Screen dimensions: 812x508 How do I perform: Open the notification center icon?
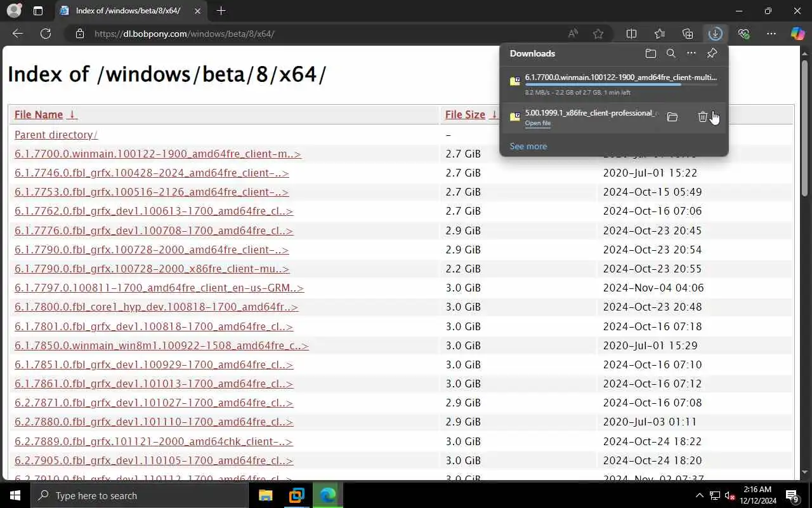pyautogui.click(x=792, y=495)
